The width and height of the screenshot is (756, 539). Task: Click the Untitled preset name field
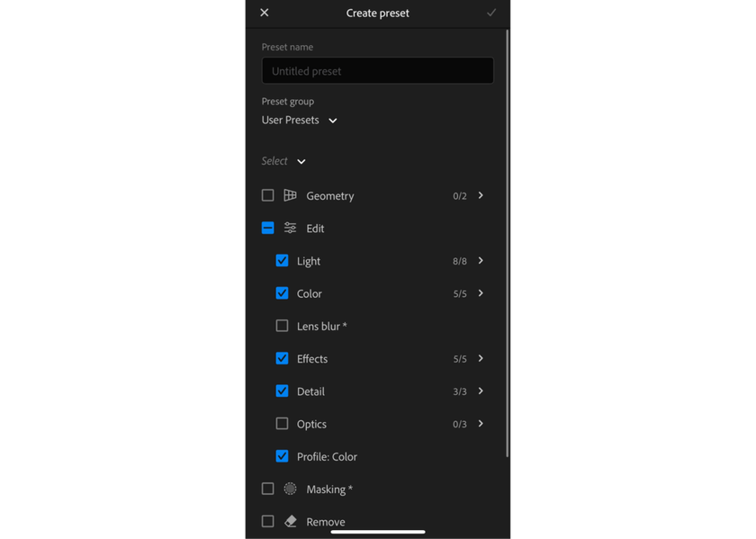point(377,70)
